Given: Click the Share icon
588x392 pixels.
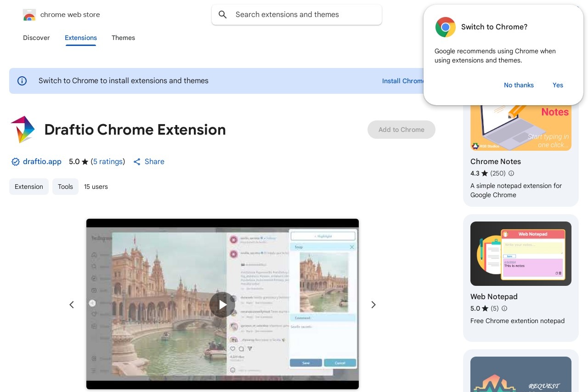Looking at the screenshot, I should [x=137, y=162].
